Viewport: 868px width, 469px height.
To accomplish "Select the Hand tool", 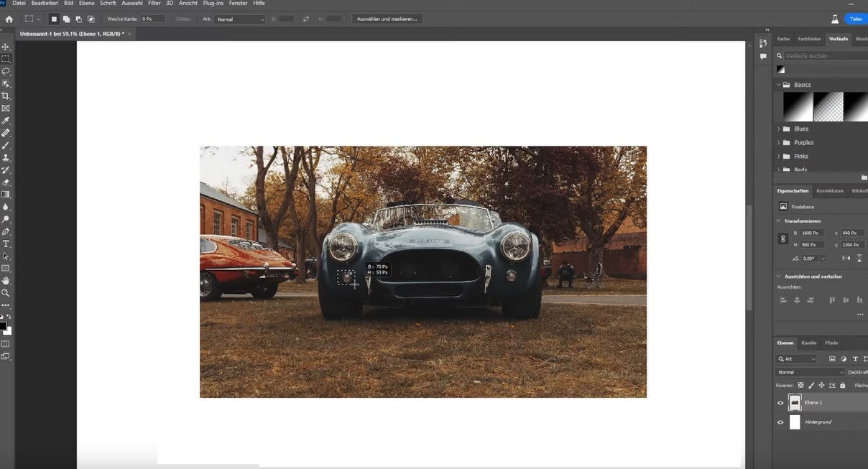I will tap(5, 280).
